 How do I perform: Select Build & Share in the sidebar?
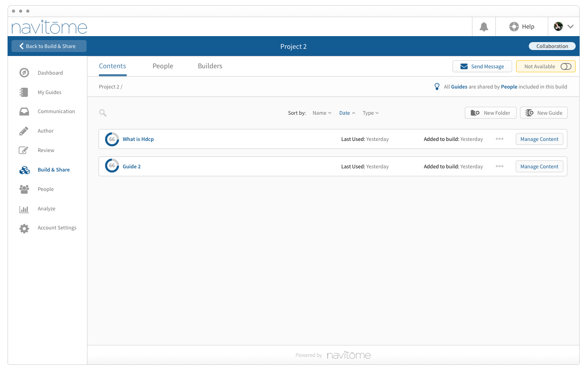[54, 170]
